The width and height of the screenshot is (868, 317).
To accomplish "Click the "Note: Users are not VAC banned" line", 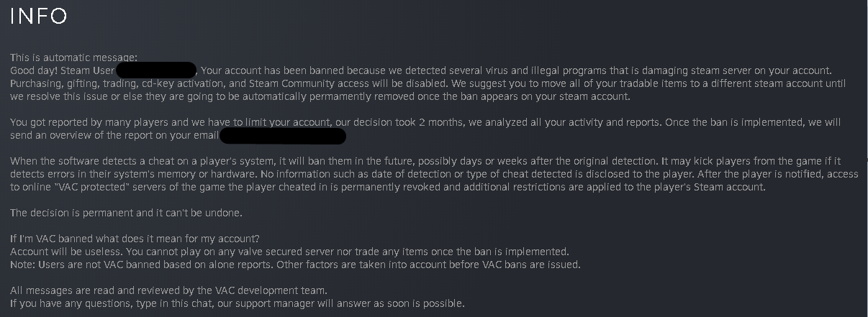I will pos(144,265).
